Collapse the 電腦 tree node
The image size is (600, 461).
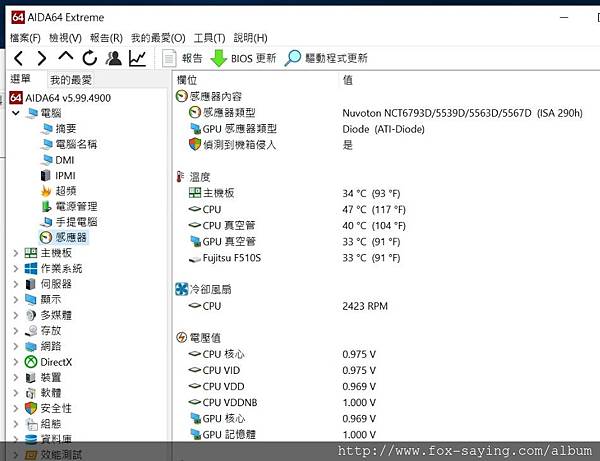click(16, 113)
